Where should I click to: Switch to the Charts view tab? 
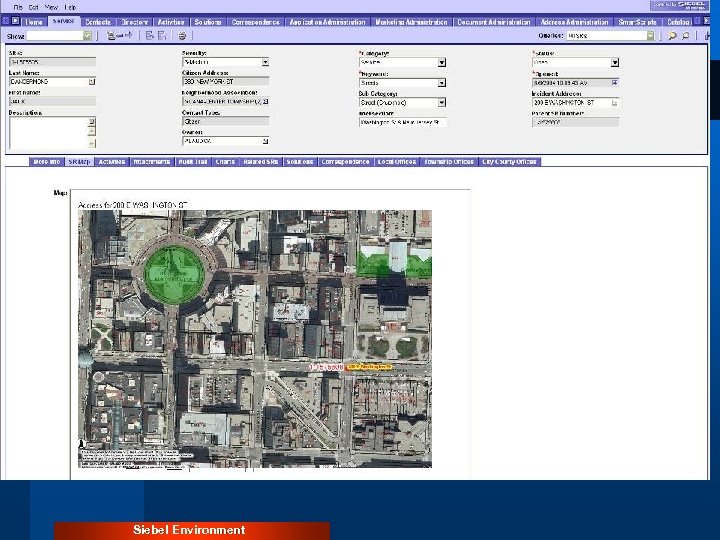click(x=225, y=162)
